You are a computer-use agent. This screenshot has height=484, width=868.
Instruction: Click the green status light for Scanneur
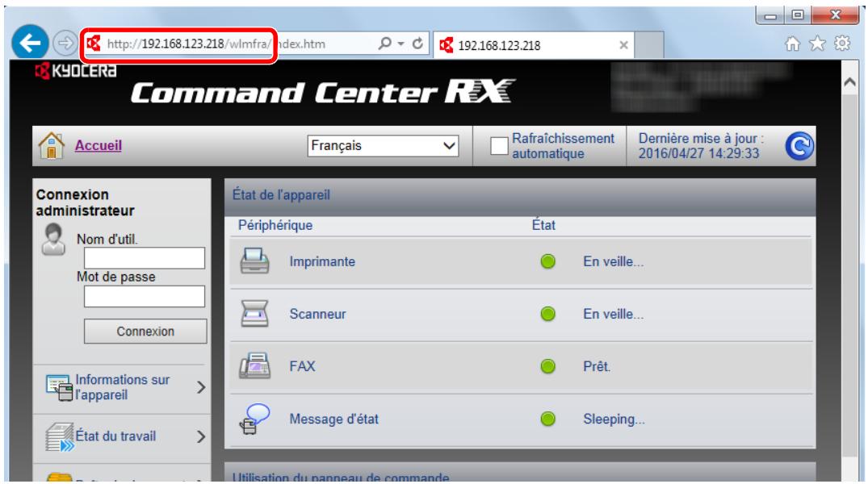547,314
